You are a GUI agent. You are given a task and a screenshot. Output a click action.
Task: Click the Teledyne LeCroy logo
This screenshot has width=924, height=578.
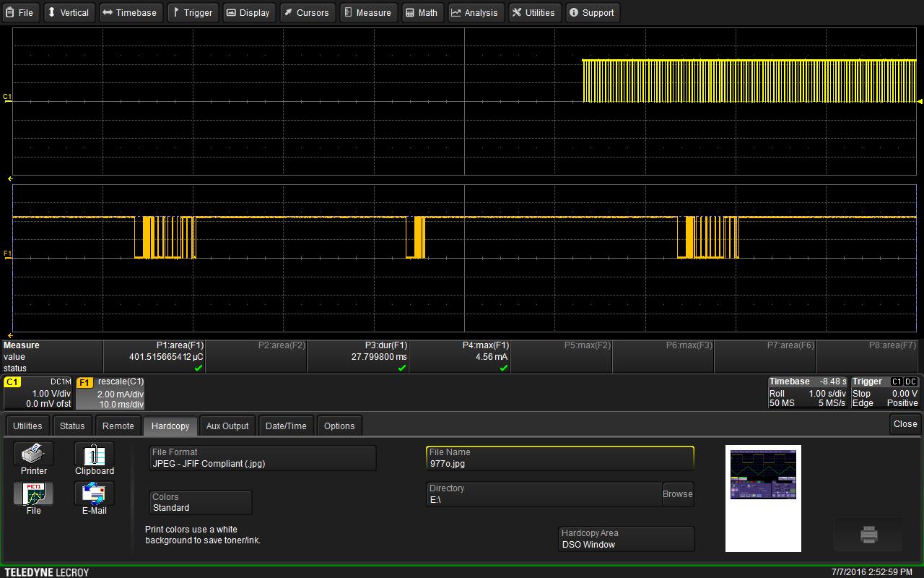47,572
